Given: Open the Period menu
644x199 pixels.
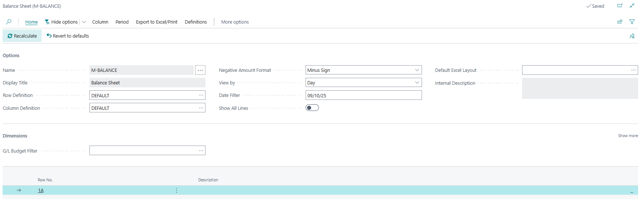Looking at the screenshot, I should pyautogui.click(x=122, y=22).
